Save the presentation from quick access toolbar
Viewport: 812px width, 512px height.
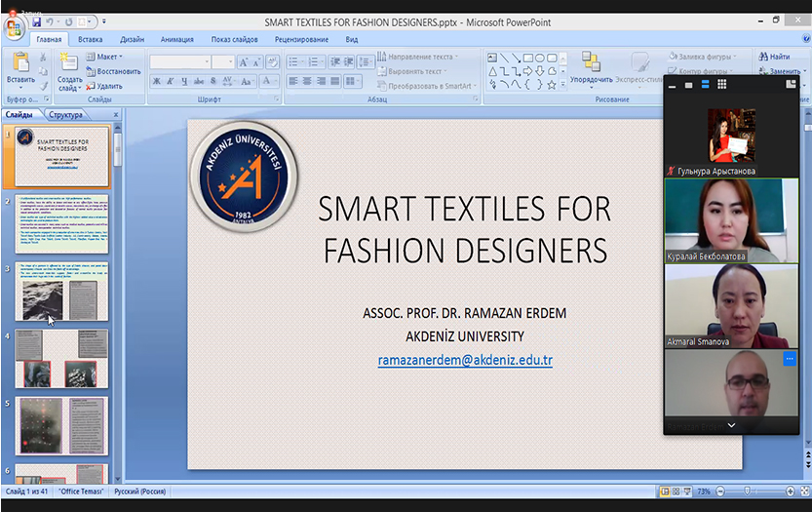click(x=36, y=21)
